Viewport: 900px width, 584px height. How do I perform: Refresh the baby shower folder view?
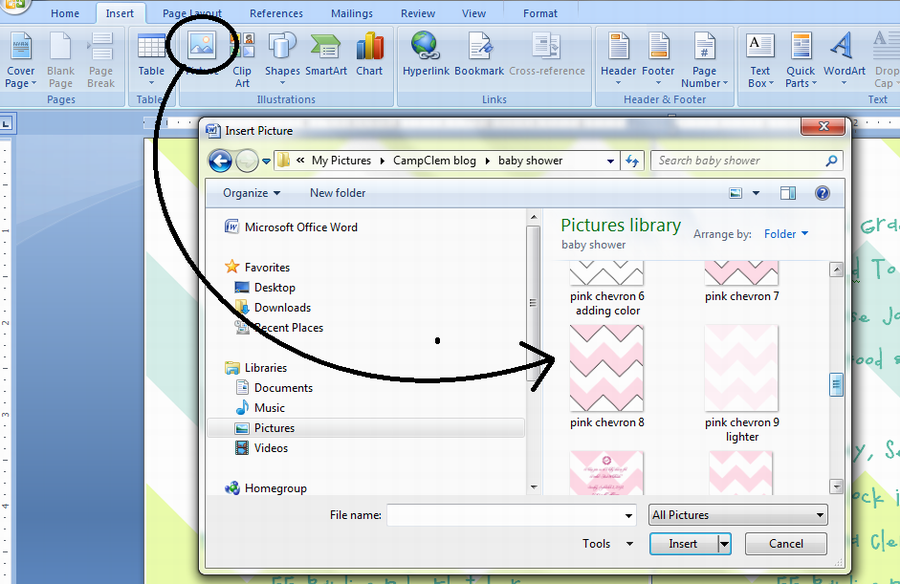click(632, 161)
